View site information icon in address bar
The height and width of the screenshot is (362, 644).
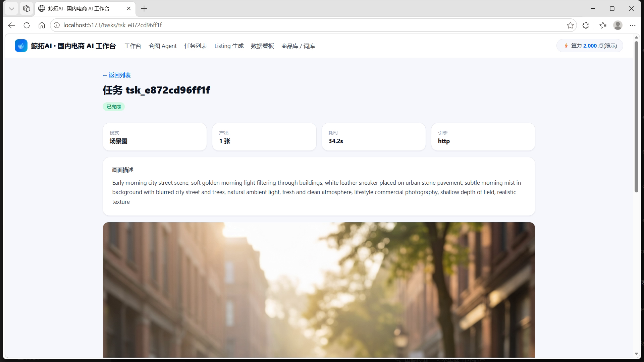[x=57, y=25]
